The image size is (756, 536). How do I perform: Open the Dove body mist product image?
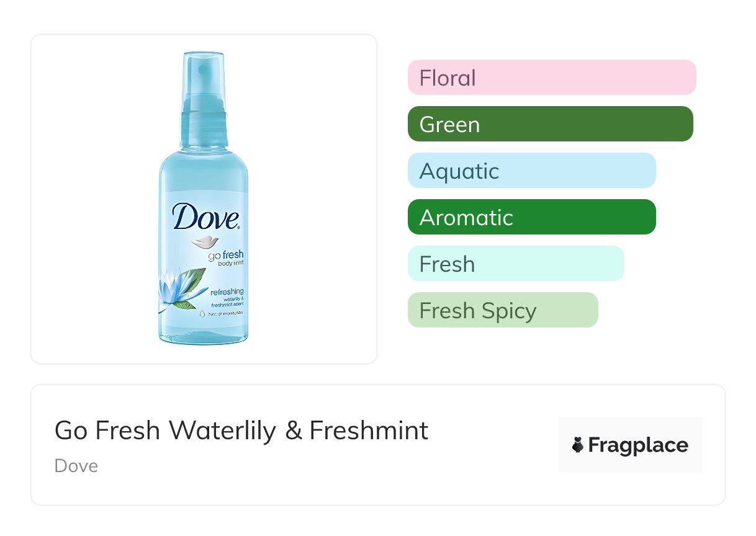tap(204, 199)
